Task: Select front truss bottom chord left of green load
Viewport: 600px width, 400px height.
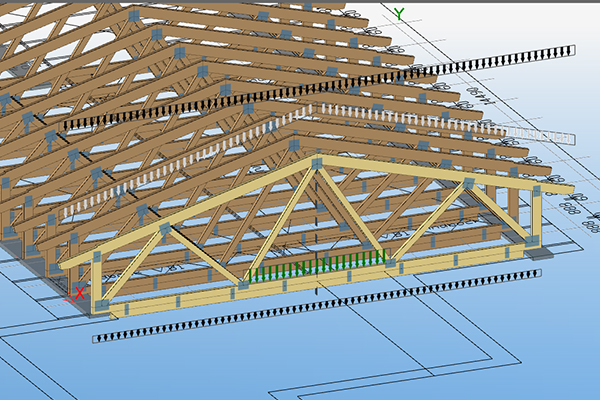Action: click(x=170, y=292)
